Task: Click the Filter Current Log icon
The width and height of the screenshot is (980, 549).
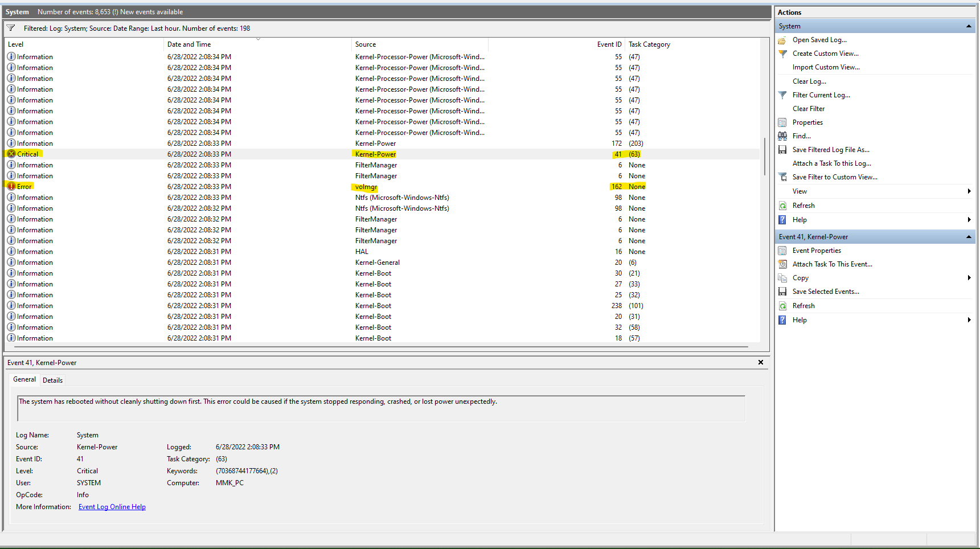Action: 782,95
